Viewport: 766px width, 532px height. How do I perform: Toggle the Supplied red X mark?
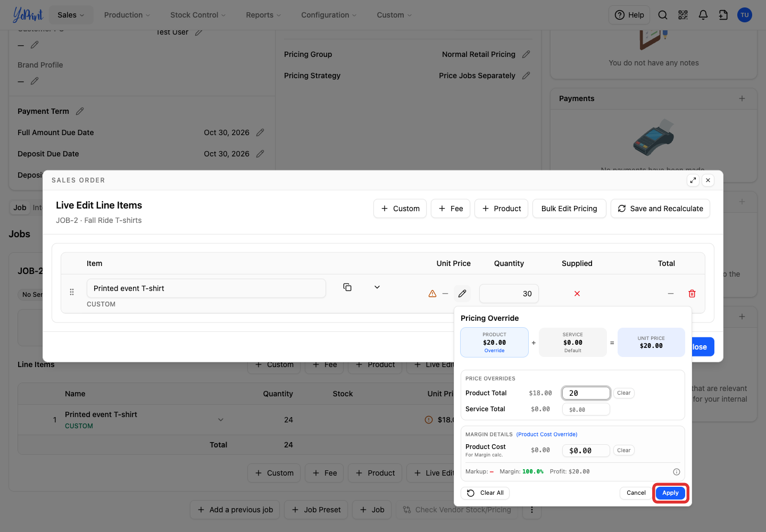click(577, 294)
